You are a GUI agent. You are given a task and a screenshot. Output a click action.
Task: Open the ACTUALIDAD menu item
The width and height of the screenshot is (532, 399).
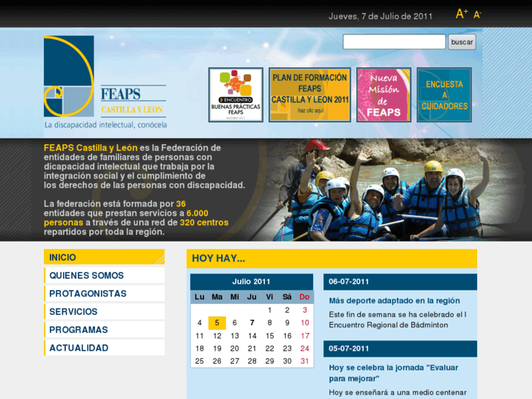click(x=104, y=348)
